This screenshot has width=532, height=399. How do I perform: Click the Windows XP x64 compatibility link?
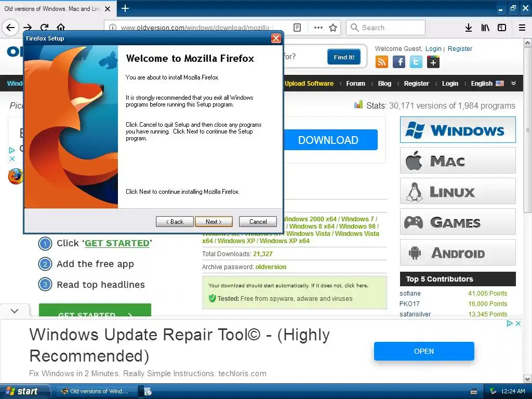click(284, 241)
